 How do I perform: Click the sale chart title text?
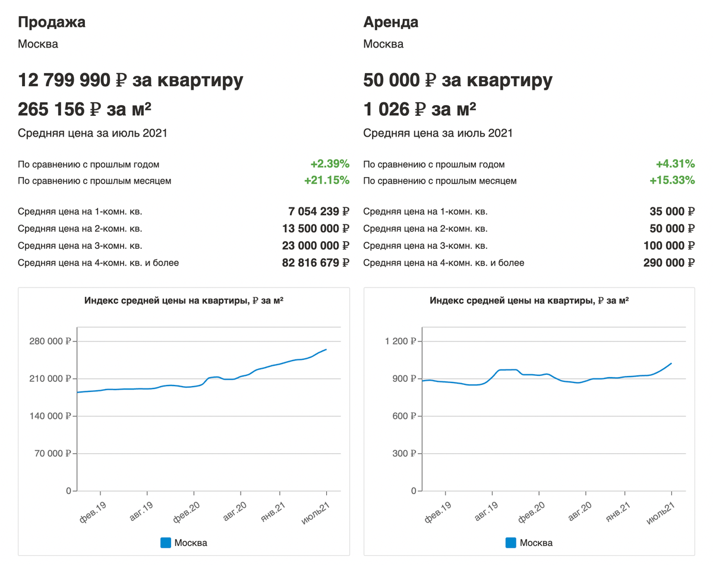pos(184,301)
